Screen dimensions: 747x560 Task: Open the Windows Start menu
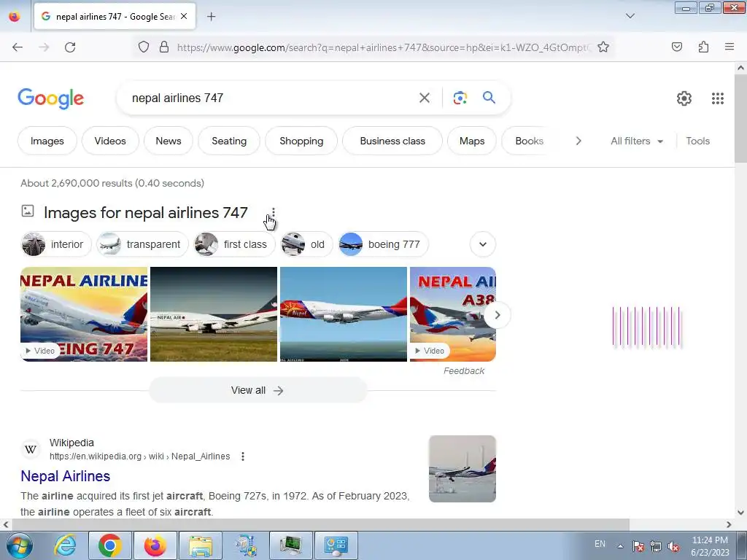(x=19, y=545)
